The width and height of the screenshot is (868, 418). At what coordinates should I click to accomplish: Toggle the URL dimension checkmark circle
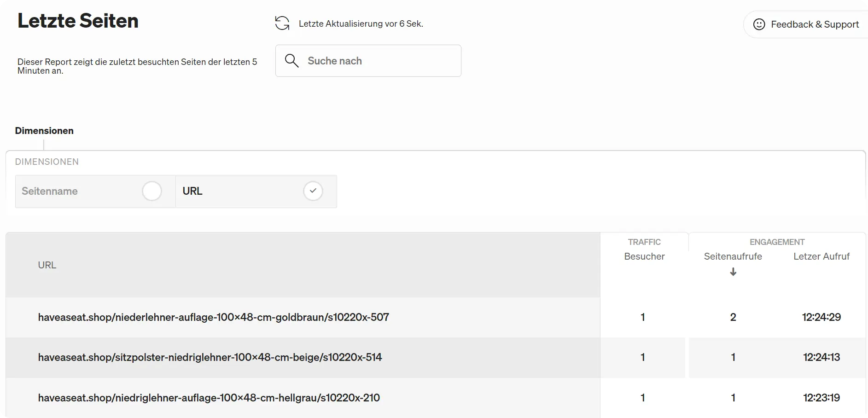click(x=313, y=191)
